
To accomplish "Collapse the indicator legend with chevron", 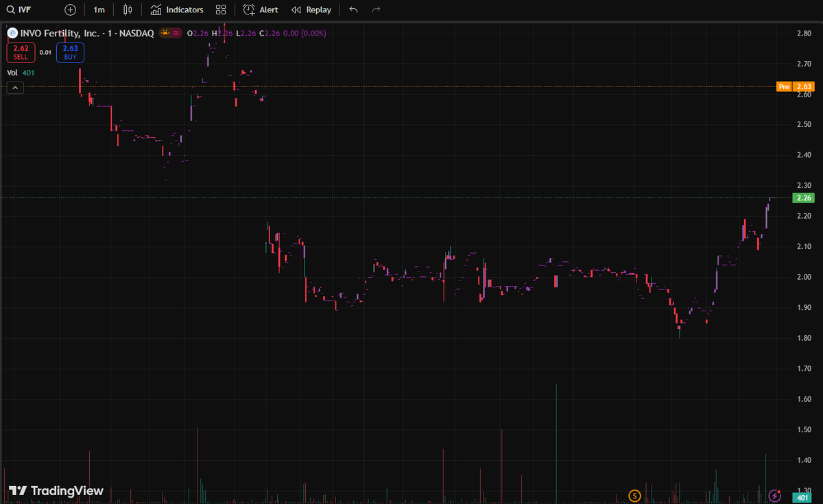I will (x=14, y=88).
